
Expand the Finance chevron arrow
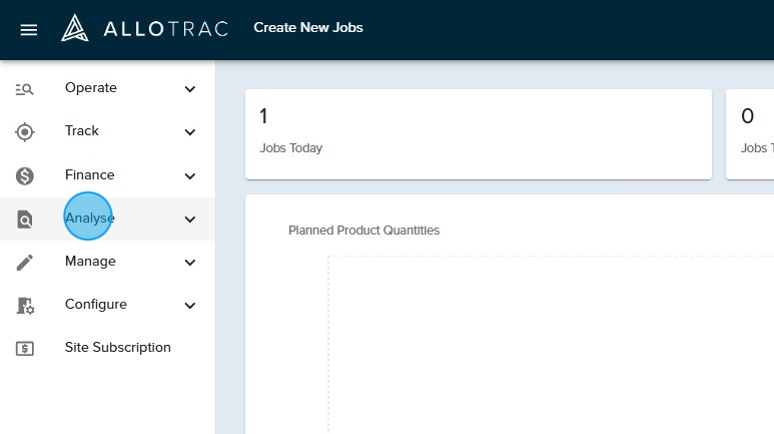pyautogui.click(x=190, y=176)
